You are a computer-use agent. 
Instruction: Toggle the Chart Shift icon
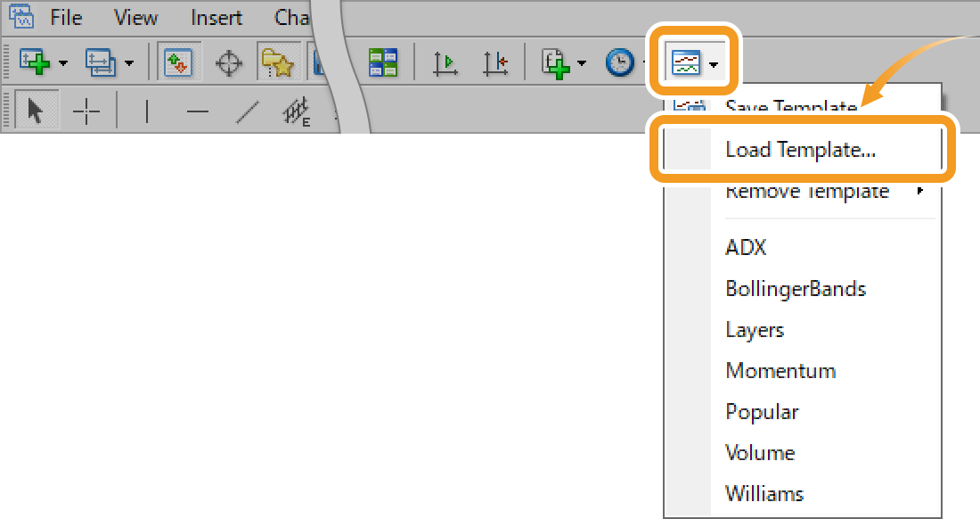pyautogui.click(x=495, y=63)
